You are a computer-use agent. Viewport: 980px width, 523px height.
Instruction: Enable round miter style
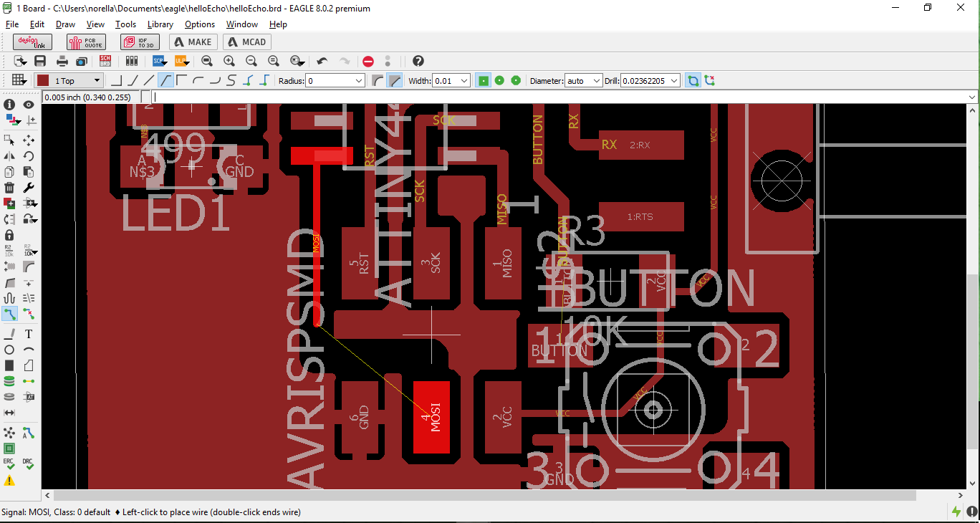tap(378, 80)
